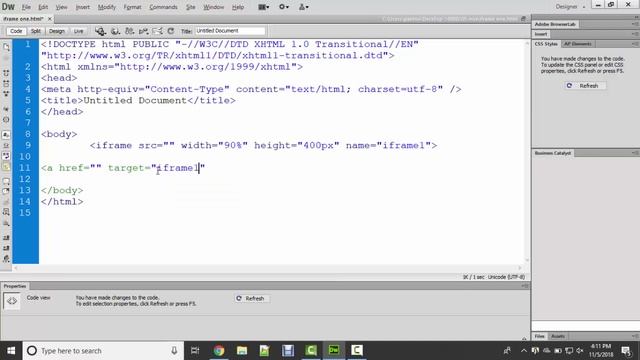
Task: Close the iframe one.html document tab
Action: coord(50,19)
